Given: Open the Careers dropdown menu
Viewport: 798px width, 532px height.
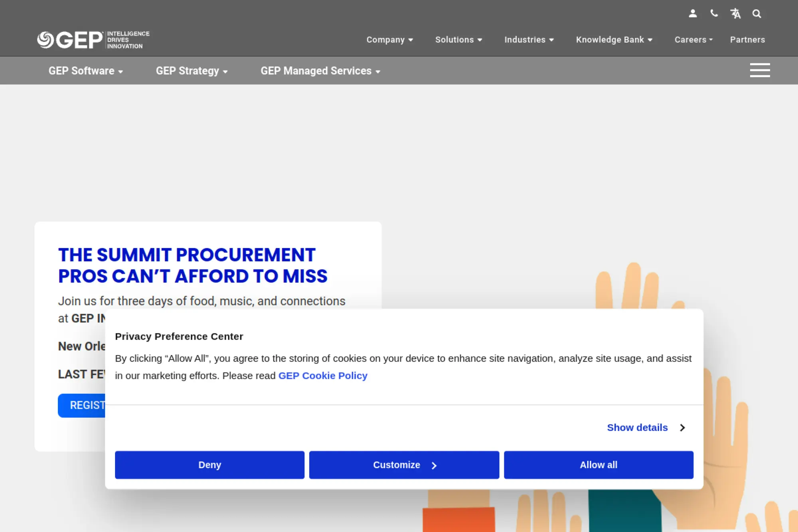Looking at the screenshot, I should tap(693, 40).
